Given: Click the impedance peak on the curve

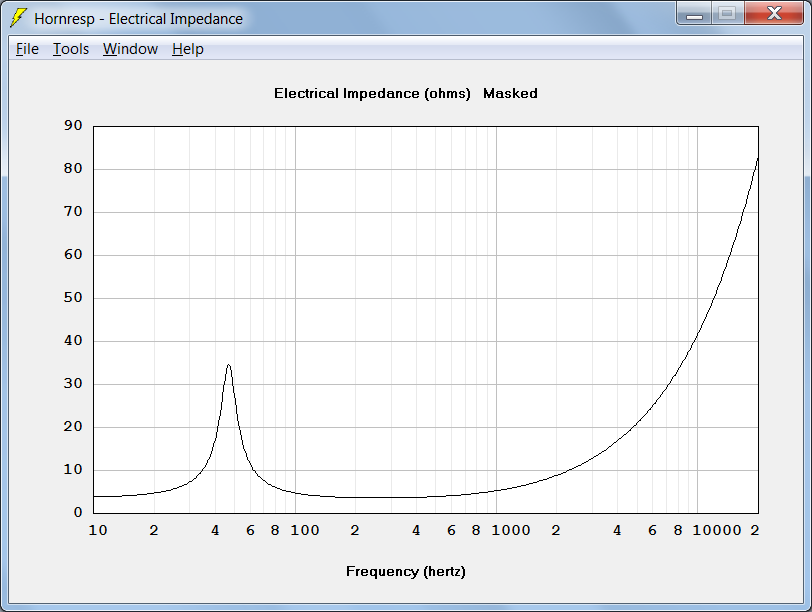Looking at the screenshot, I should (x=228, y=366).
